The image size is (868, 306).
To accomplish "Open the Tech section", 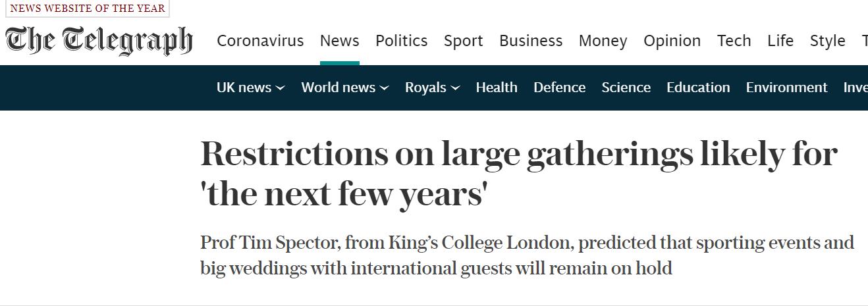I will click(x=734, y=41).
